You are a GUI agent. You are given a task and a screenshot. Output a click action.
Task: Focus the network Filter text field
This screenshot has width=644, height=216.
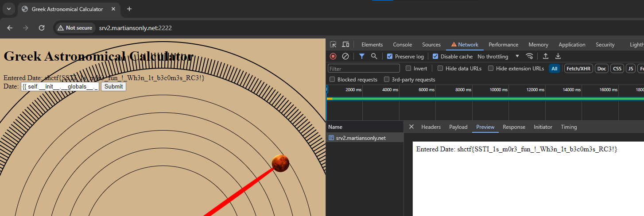(364, 69)
